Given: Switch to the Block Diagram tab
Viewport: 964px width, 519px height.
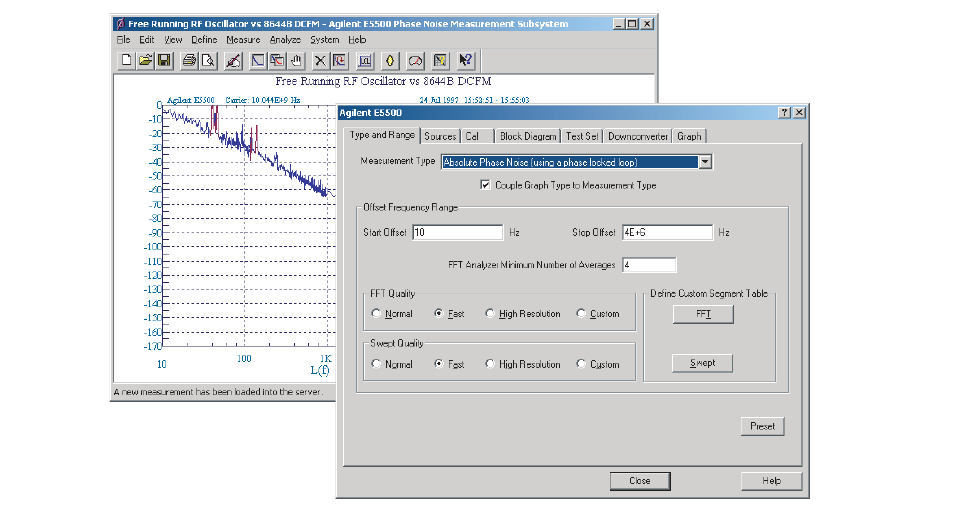Looking at the screenshot, I should coord(528,136).
